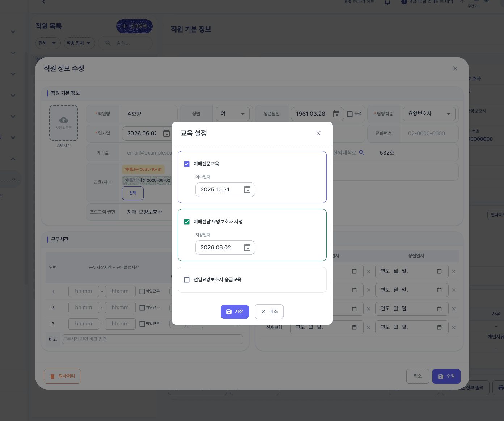Image resolution: width=504 pixels, height=421 pixels.
Task: Click the 선택 button in 교육/치매
Action: (133, 193)
